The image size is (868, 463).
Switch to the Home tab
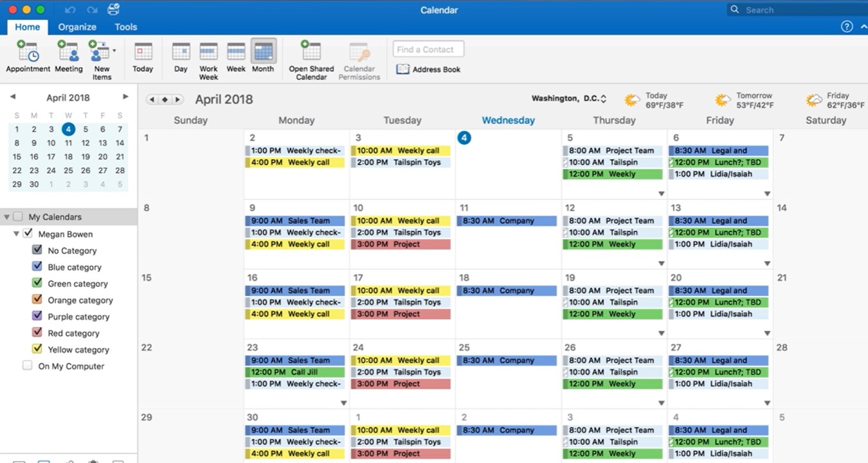(28, 27)
